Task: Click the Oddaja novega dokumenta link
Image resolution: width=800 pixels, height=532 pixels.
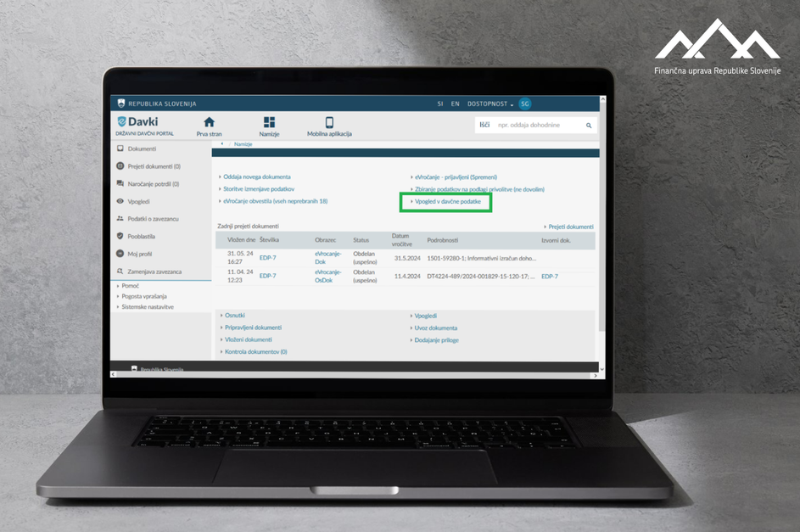Action: pos(256,176)
